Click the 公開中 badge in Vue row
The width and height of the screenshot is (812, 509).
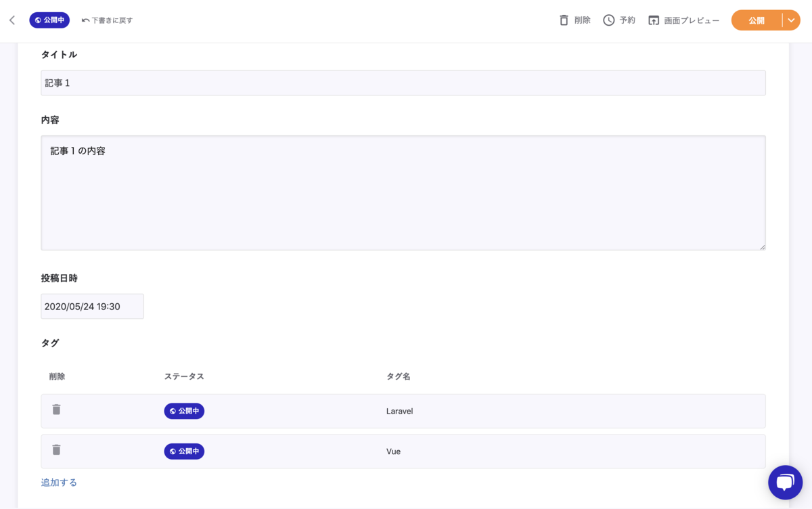click(x=184, y=451)
